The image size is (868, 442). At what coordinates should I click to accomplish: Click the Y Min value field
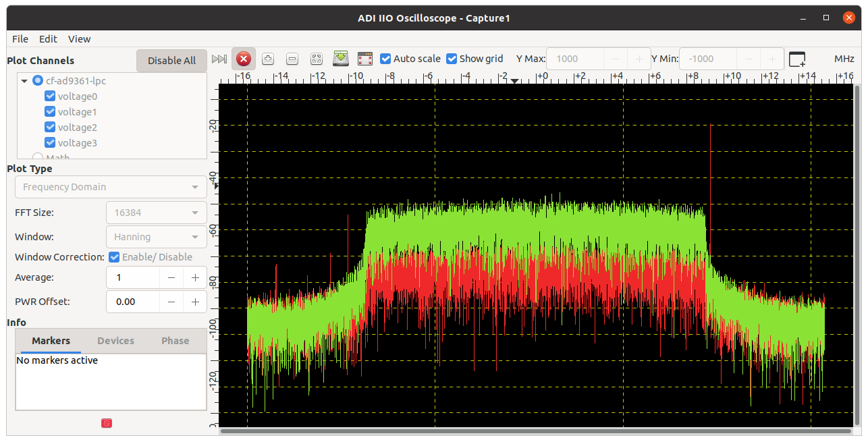[x=708, y=59]
